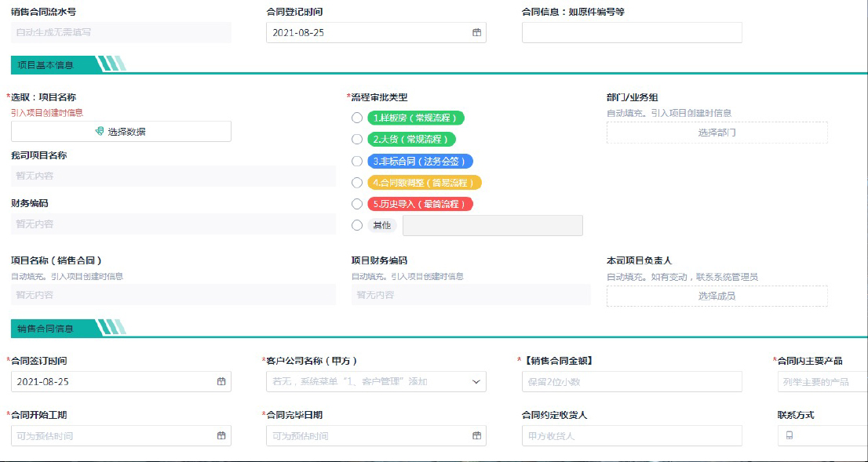Image resolution: width=868 pixels, height=462 pixels.
Task: Click the 选择成员 button
Action: pyautogui.click(x=717, y=296)
